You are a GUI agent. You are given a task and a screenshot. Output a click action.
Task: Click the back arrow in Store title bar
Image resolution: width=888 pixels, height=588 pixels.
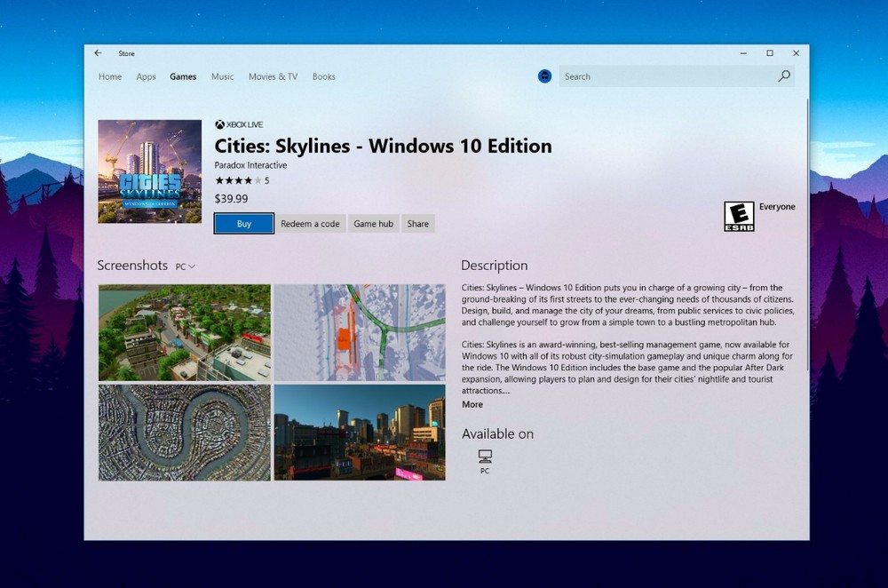point(98,53)
